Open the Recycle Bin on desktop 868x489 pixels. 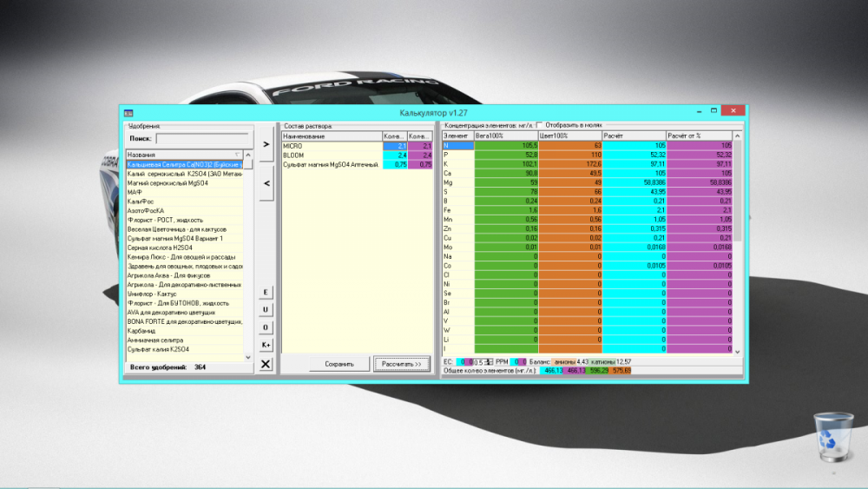coord(833,438)
